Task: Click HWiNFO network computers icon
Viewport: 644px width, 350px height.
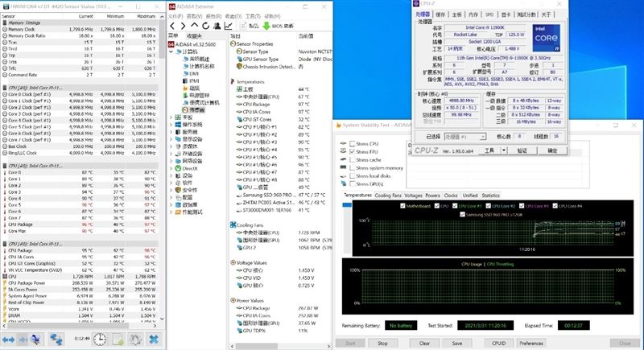Action: pos(56,340)
